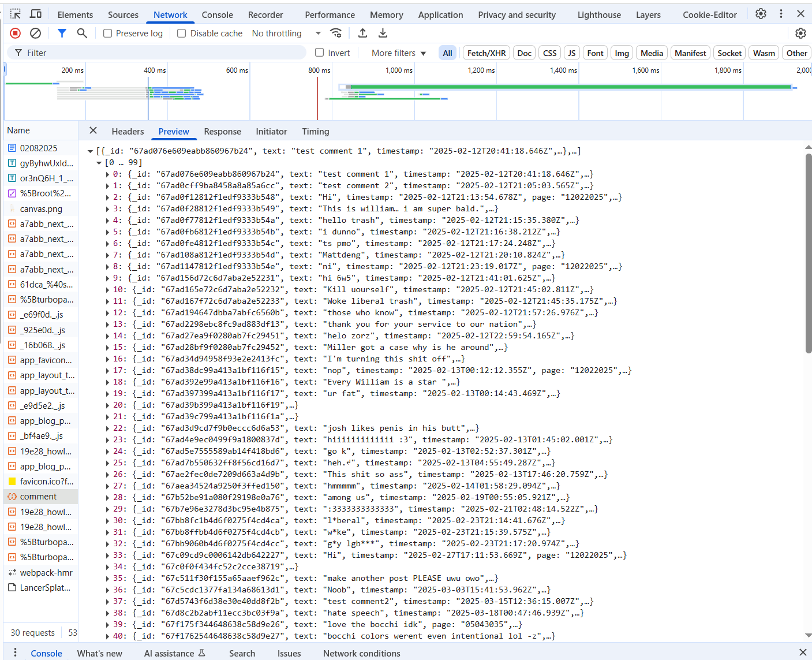812x660 pixels.
Task: Clear the network log
Action: [x=35, y=33]
